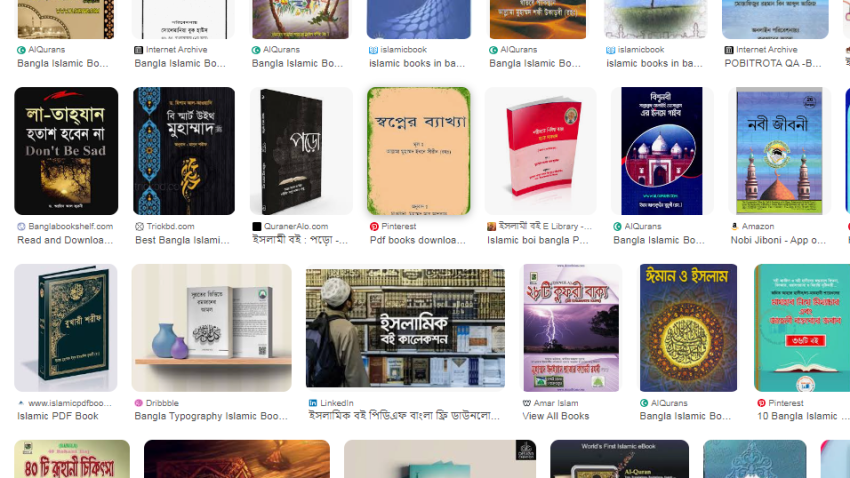The width and height of the screenshot is (850, 478).
Task: Click the Dribbble source icon
Action: [x=139, y=403]
